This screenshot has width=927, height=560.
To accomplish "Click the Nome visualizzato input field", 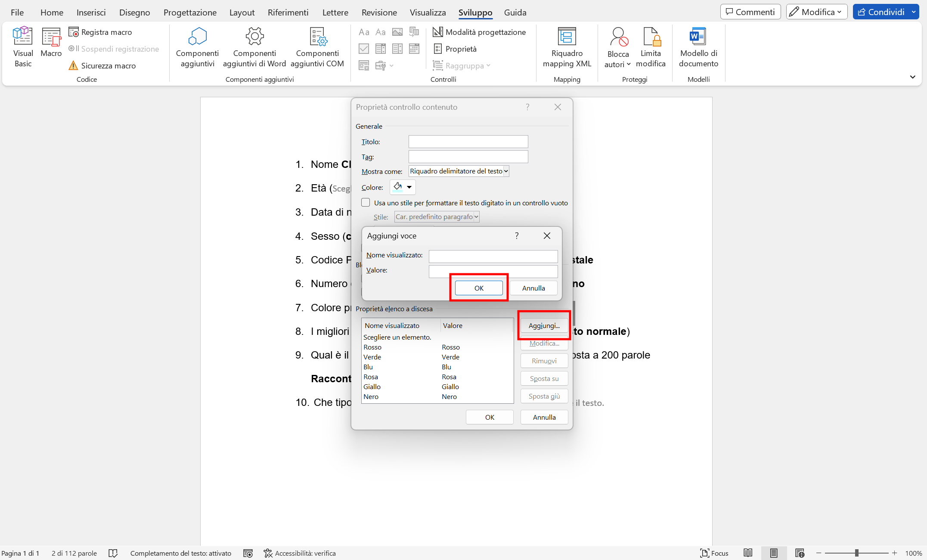I will click(x=493, y=257).
